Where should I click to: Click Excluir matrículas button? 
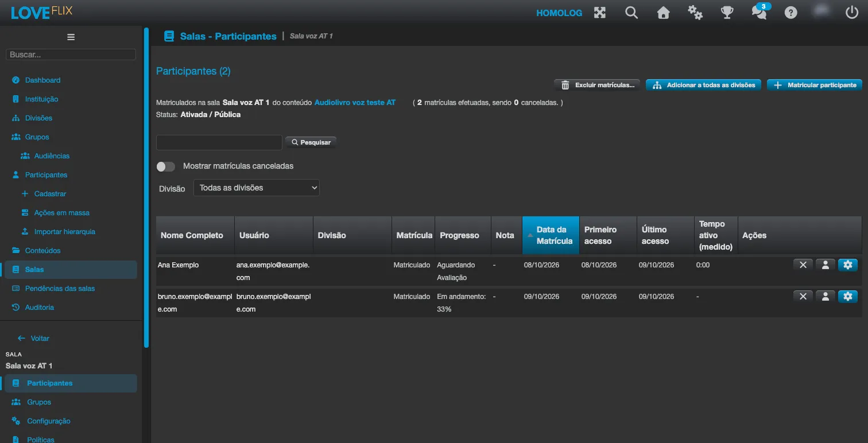(x=597, y=85)
